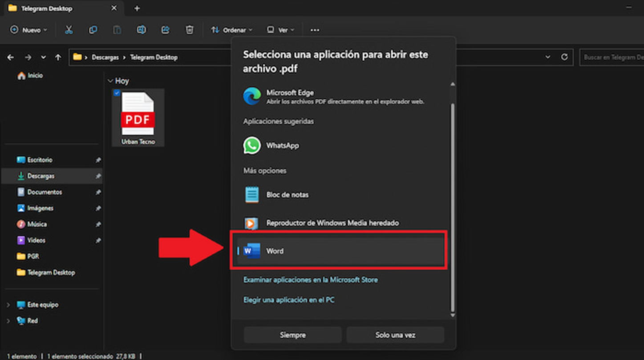Screen dimensions: 644x360
Task: Unpin Escritorio using its pin icon
Action: [98, 160]
